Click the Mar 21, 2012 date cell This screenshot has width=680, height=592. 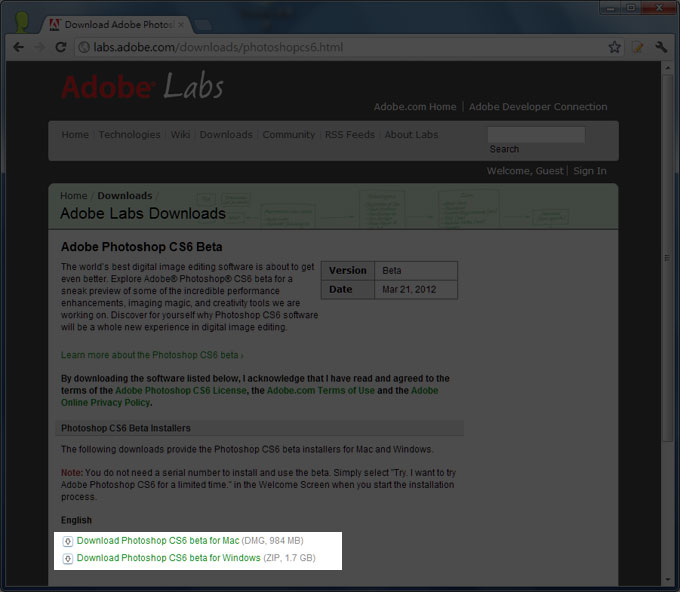click(x=416, y=290)
